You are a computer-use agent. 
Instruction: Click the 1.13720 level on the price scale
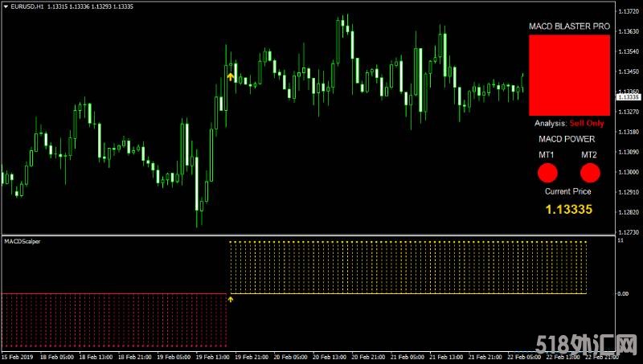629,11
